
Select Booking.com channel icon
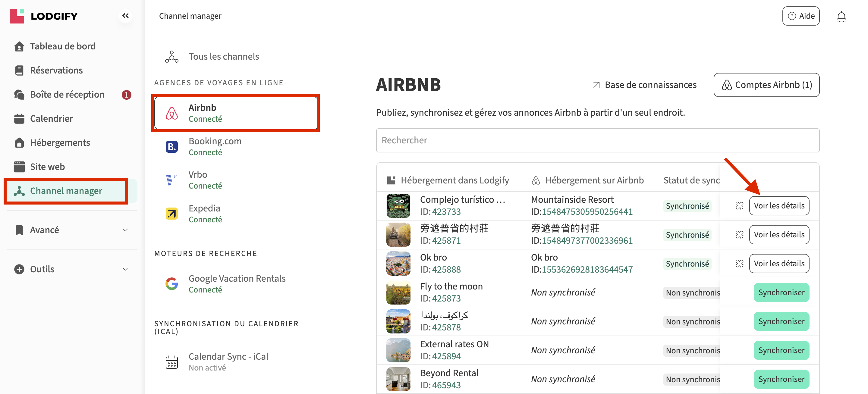point(171,147)
